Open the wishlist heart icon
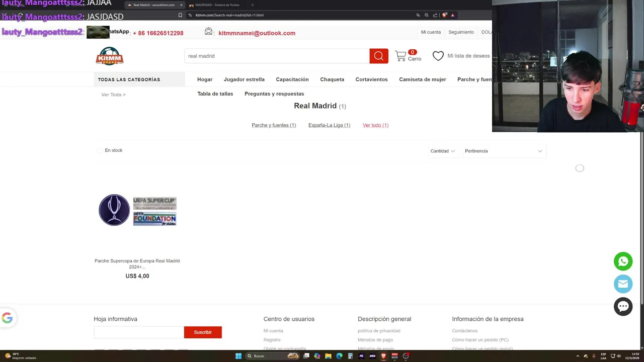This screenshot has width=644, height=362. [x=438, y=56]
